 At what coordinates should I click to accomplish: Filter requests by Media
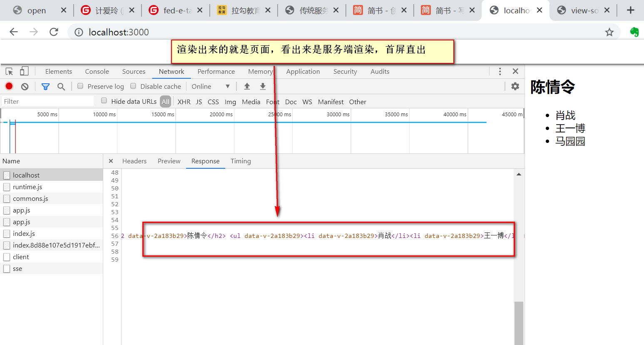click(x=251, y=102)
